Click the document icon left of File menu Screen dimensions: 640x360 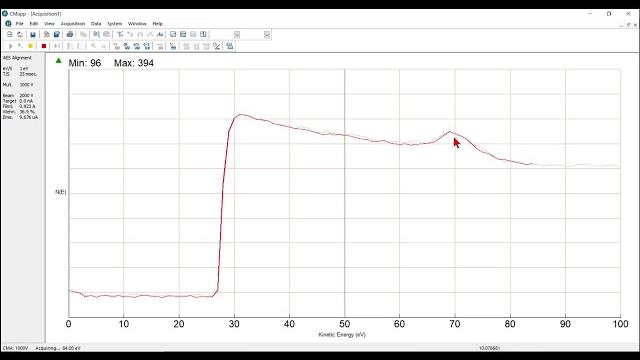(x=8, y=24)
